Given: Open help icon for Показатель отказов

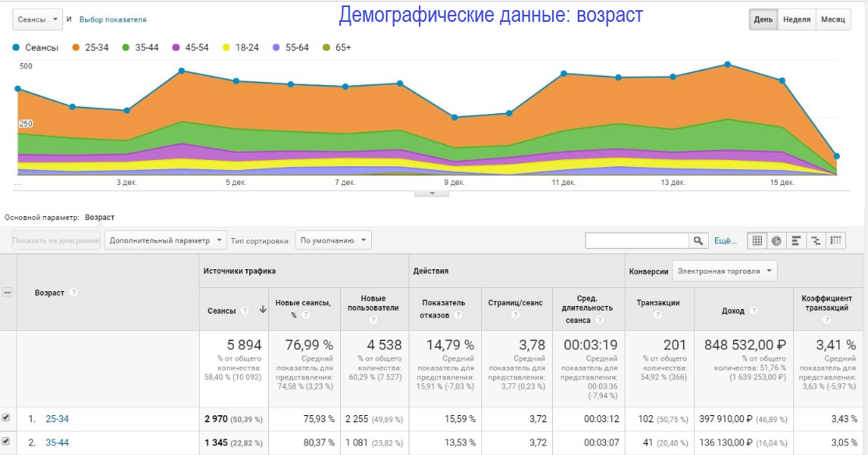Looking at the screenshot, I should (x=458, y=315).
